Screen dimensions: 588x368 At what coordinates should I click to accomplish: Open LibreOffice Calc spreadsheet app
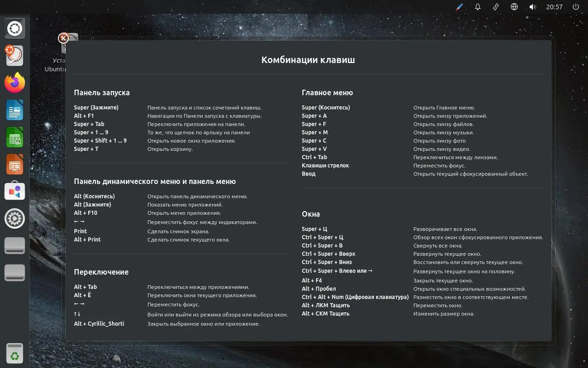coord(15,138)
